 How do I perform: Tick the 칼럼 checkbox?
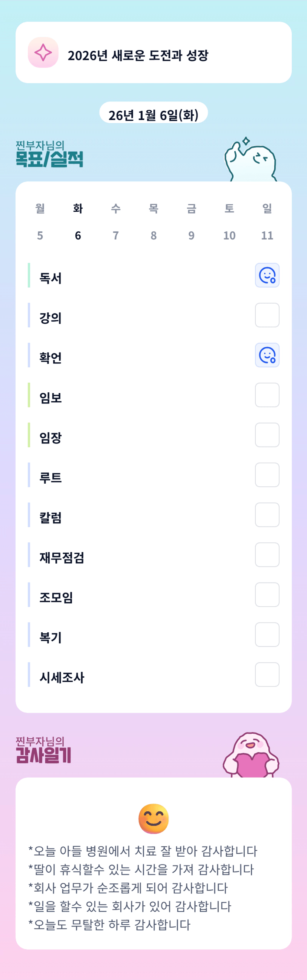(267, 515)
